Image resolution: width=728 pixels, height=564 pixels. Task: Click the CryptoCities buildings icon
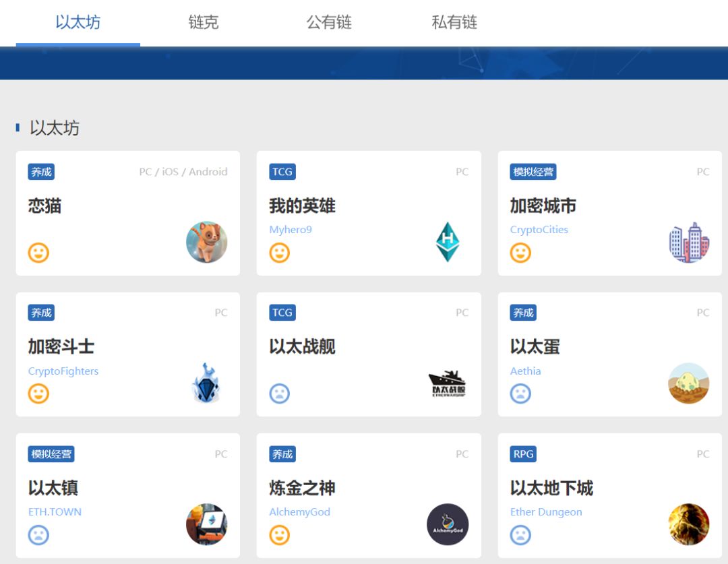[x=689, y=242]
